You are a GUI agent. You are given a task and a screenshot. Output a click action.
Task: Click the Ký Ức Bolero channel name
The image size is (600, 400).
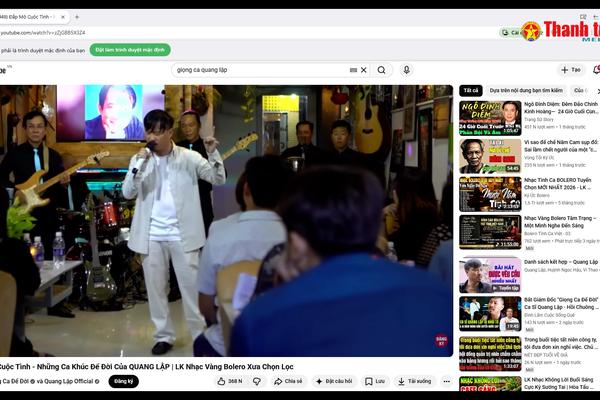click(536, 195)
